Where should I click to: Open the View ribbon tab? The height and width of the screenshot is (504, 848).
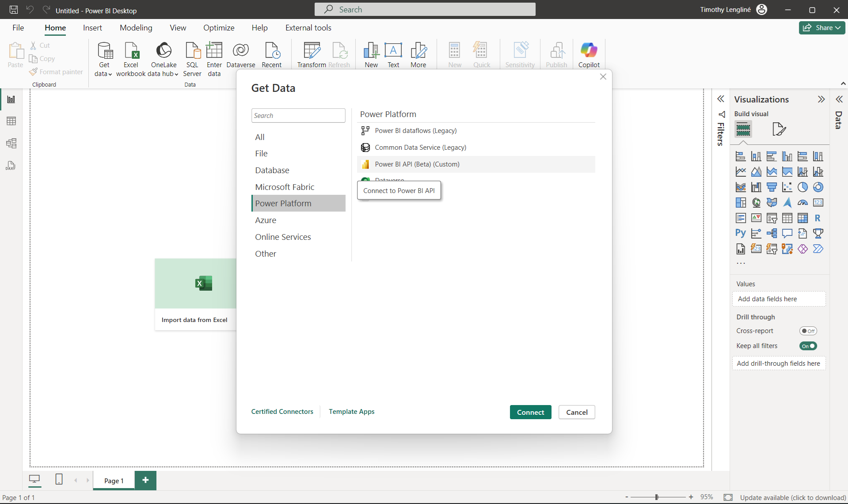coord(178,28)
